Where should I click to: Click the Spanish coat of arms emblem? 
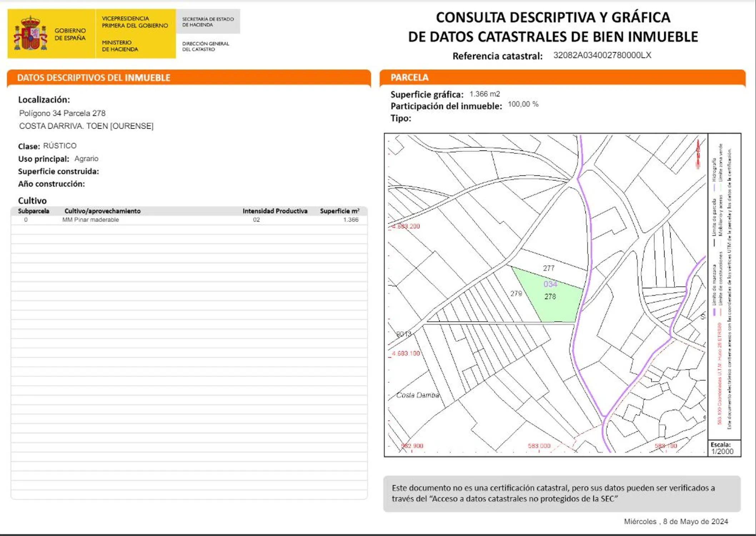pyautogui.click(x=30, y=33)
